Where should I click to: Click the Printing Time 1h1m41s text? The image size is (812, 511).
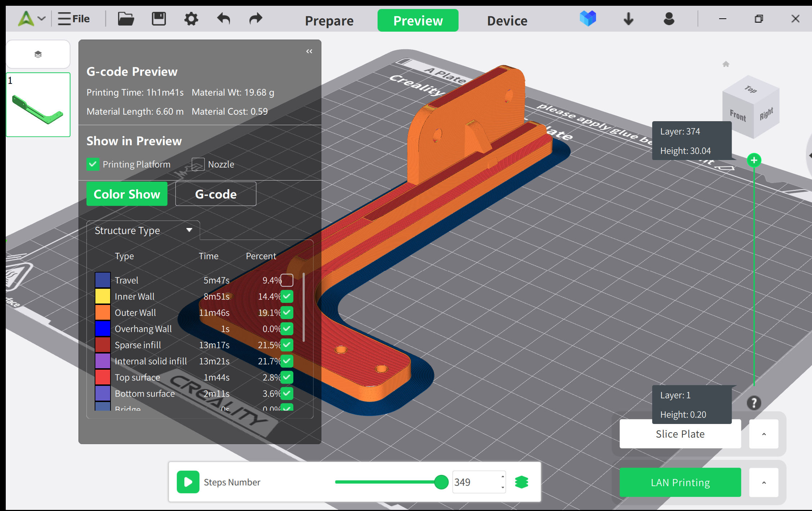tap(135, 92)
